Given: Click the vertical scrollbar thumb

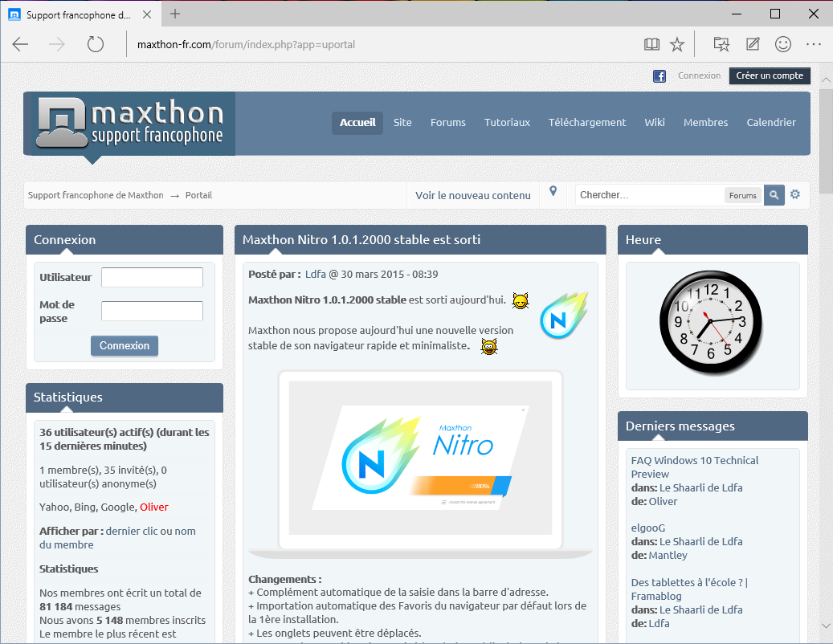Looking at the screenshot, I should [x=826, y=141].
